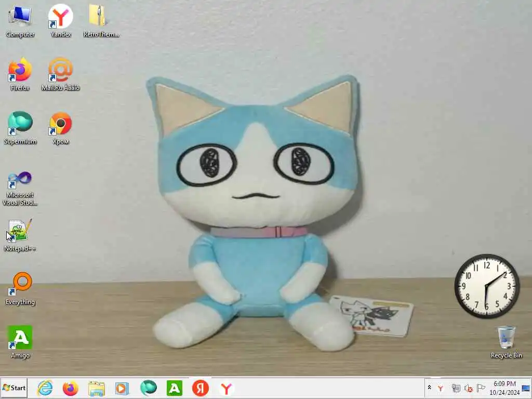This screenshot has height=399, width=532.
Task: Open the Start menu
Action: pos(14,388)
